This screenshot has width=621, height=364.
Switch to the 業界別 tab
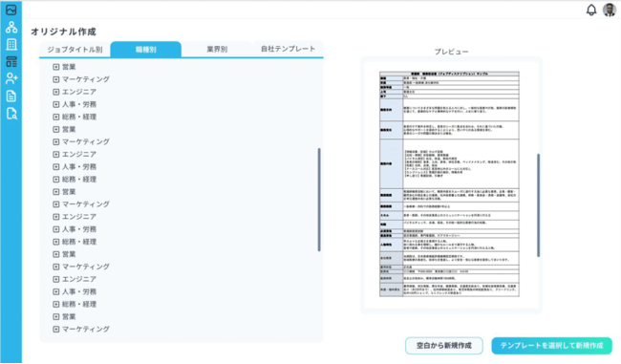point(217,50)
